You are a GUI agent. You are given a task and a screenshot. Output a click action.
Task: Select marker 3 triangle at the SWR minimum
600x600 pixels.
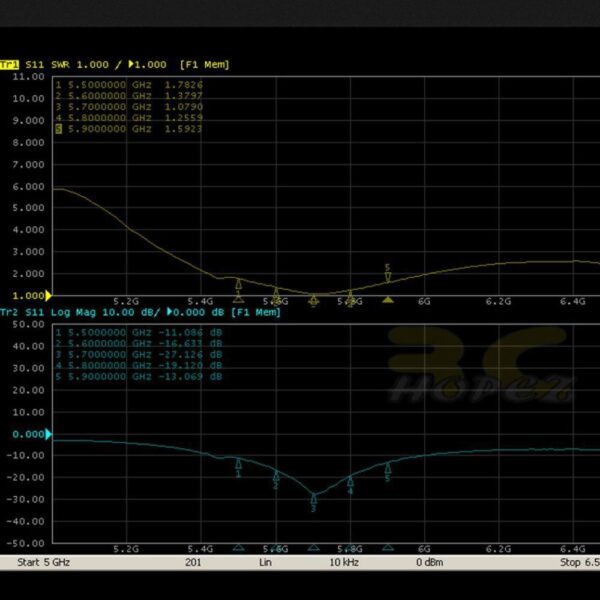tap(313, 300)
